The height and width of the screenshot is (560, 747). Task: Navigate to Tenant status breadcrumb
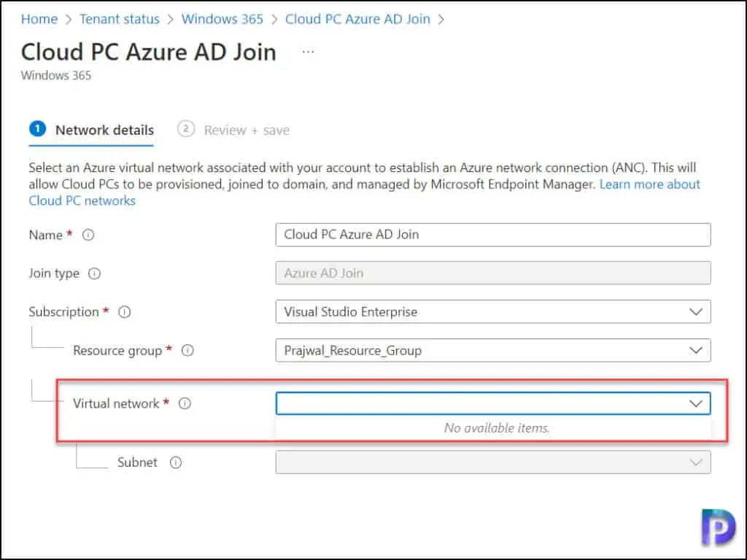(119, 19)
